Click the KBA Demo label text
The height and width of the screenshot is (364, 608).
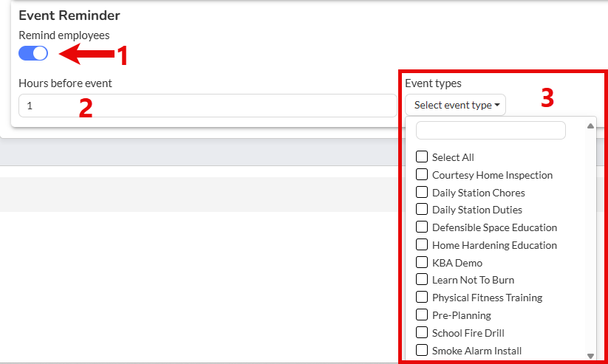pos(457,263)
